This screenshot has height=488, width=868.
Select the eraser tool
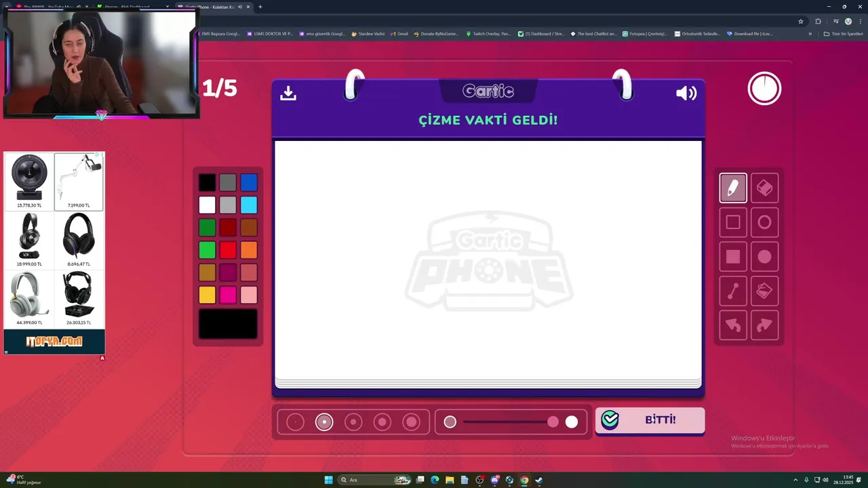point(764,188)
